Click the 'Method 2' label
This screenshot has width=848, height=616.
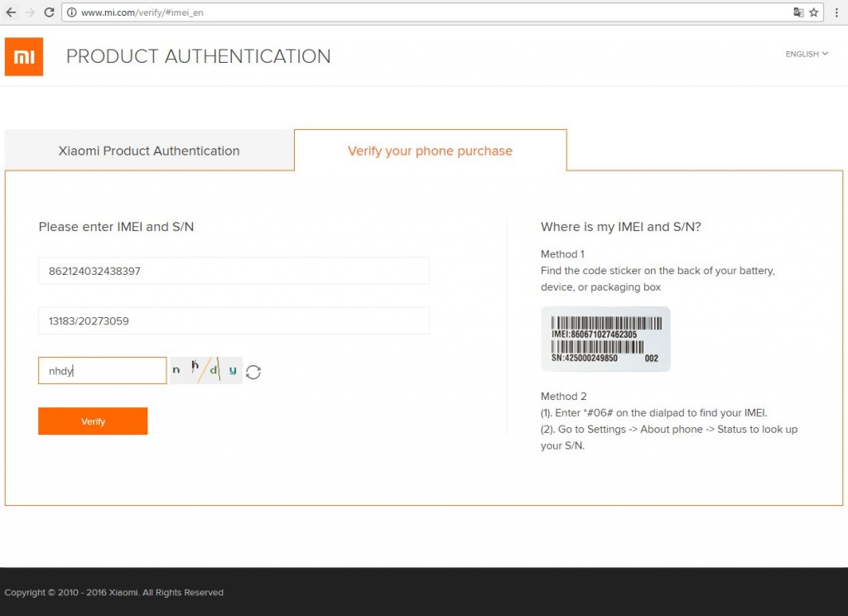tap(563, 397)
